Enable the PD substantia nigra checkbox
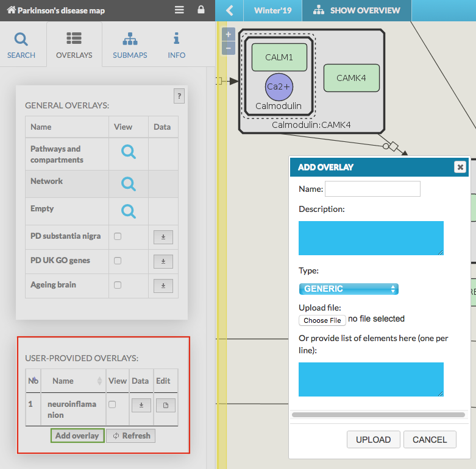Viewport: 476px width, 469px height. click(118, 236)
